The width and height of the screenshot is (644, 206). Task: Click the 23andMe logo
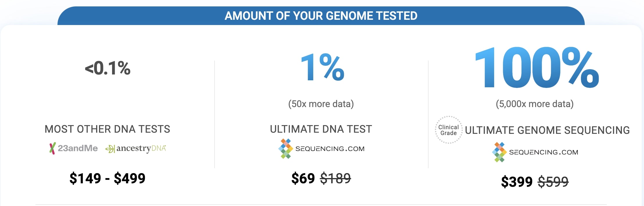[x=74, y=148]
